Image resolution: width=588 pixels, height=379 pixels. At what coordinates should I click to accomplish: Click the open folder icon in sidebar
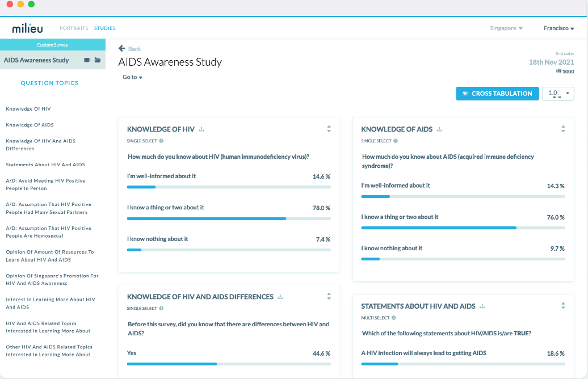coord(98,60)
